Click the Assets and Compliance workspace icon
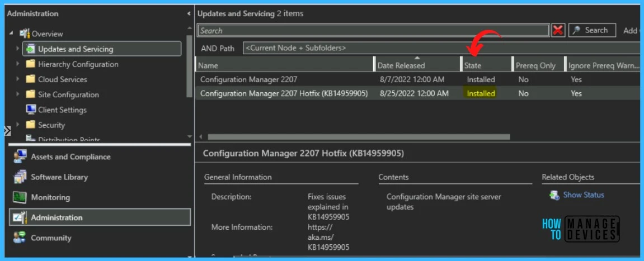Viewport: 644px width, 261px height. tap(20, 156)
